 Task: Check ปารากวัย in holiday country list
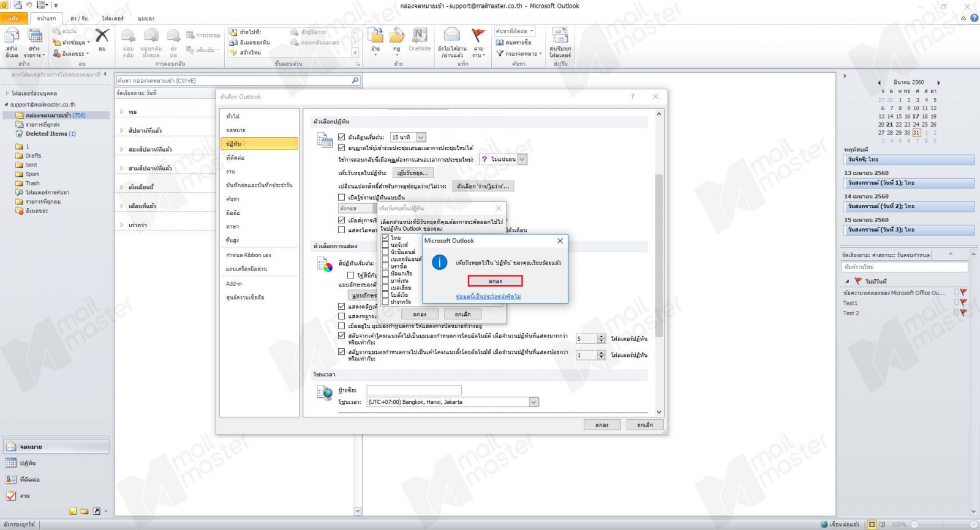[385, 302]
